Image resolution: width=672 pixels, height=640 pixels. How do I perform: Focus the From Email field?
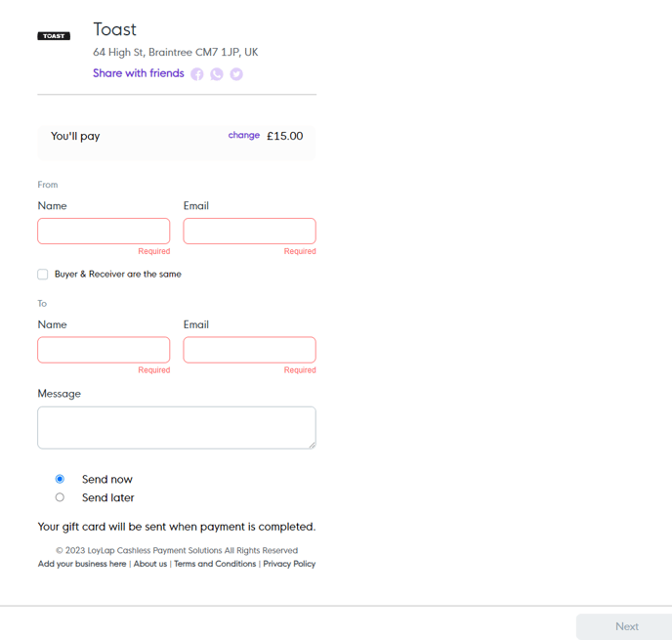click(x=249, y=231)
